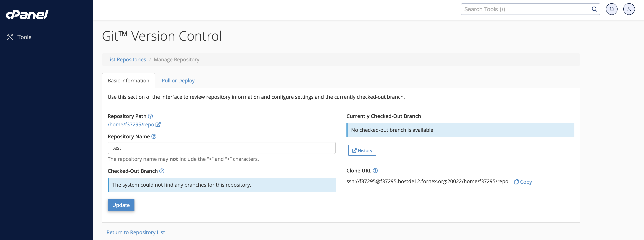Click the Update button
Screen dimensions: 644x240
tap(121, 205)
